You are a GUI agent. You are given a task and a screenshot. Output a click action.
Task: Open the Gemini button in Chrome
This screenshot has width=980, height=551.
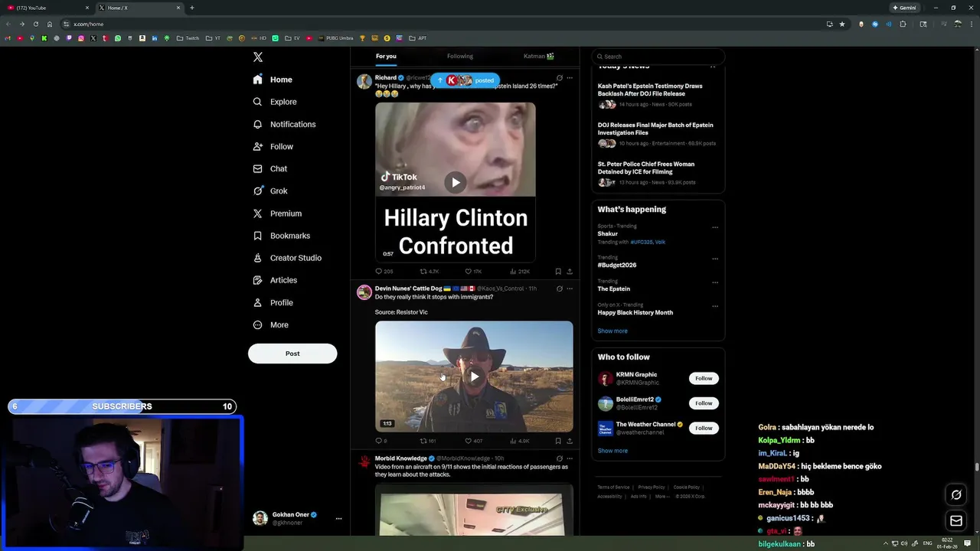[904, 8]
